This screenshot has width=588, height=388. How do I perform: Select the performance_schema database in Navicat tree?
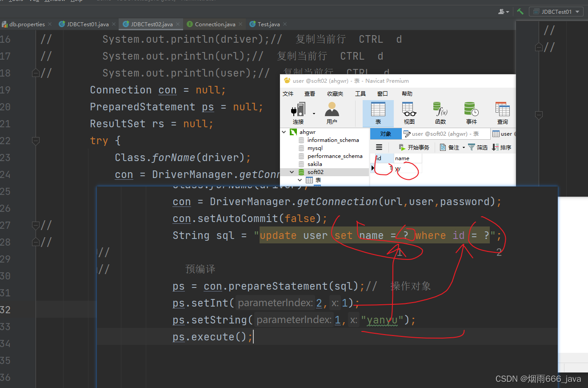coord(335,156)
